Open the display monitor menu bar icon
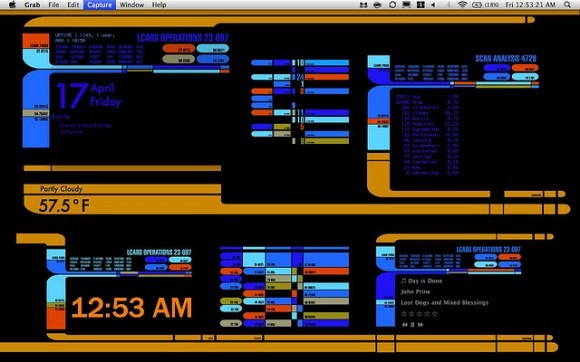 [406, 5]
